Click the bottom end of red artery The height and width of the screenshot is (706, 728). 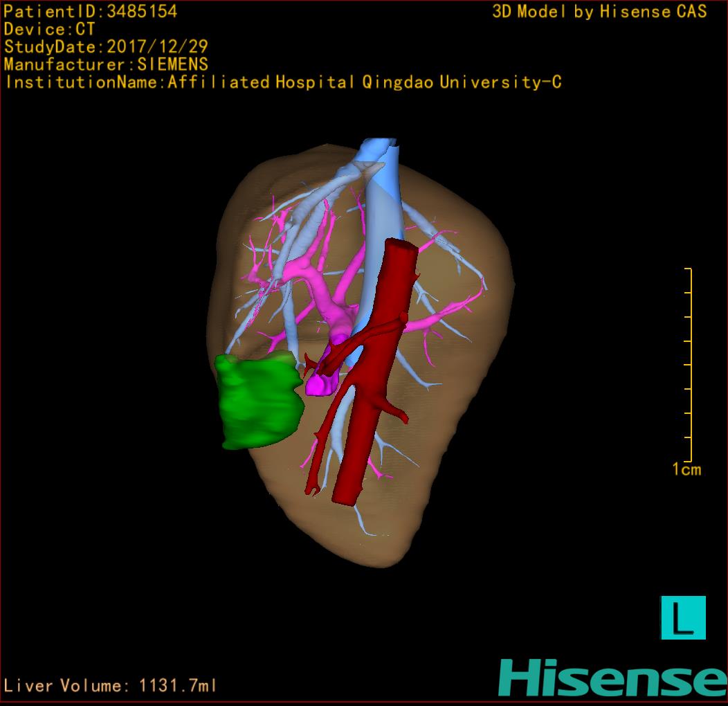[x=346, y=495]
